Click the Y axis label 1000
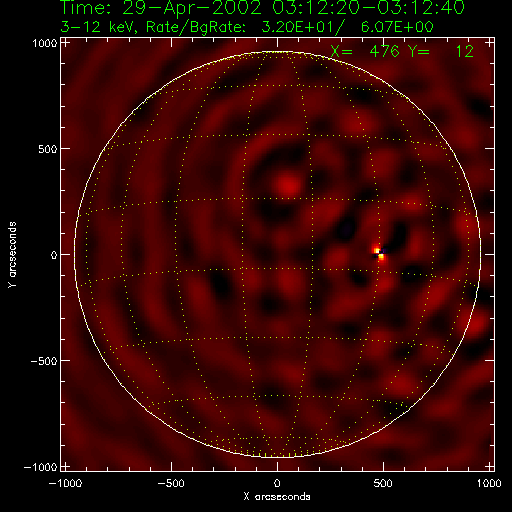 [45, 43]
